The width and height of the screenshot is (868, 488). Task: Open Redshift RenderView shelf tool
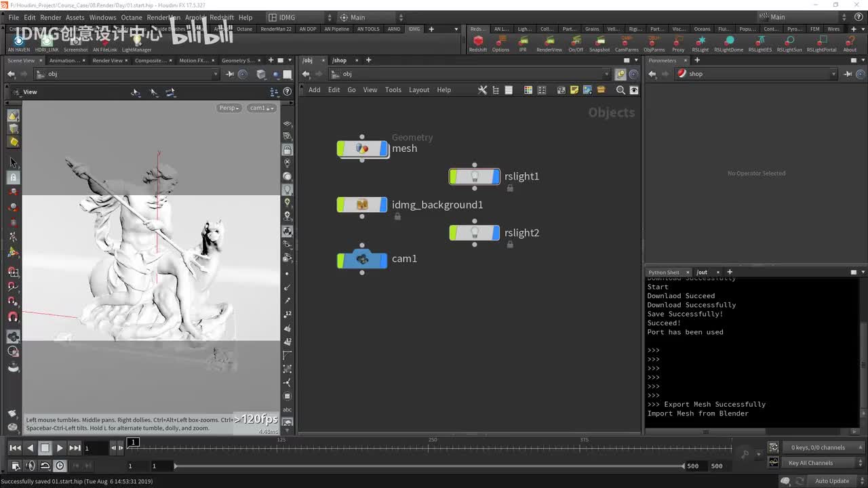(x=549, y=42)
